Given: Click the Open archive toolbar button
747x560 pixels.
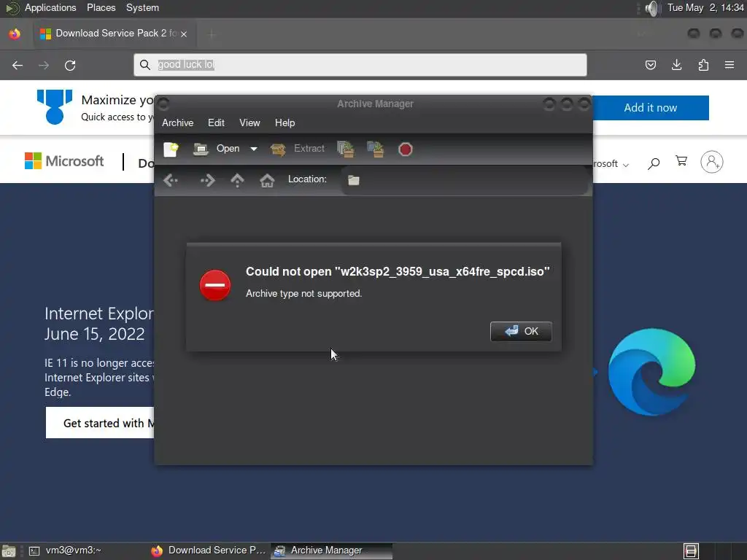Looking at the screenshot, I should pos(217,149).
